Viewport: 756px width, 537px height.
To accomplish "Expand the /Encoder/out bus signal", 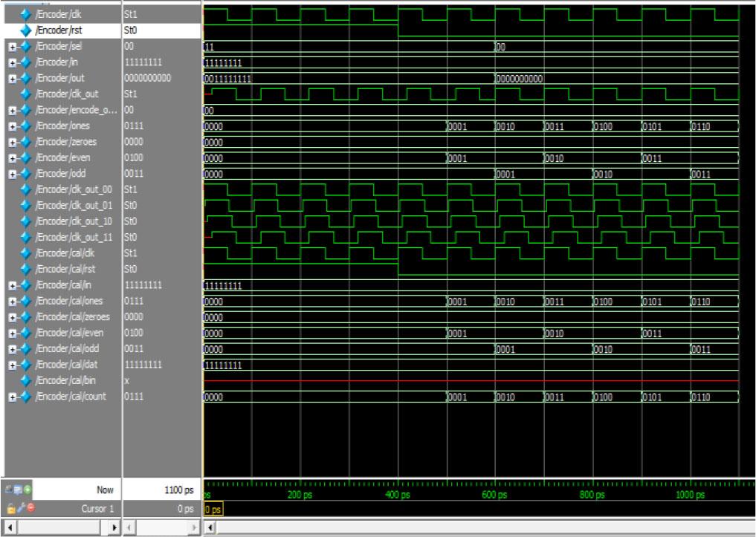I will 12,78.
